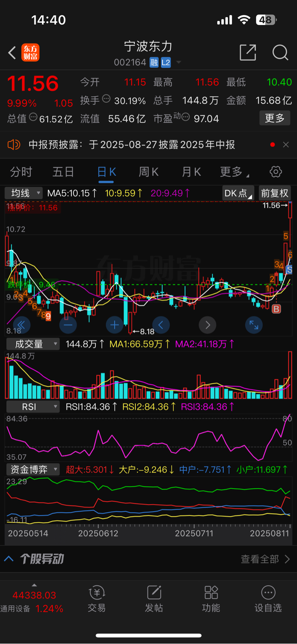Tap the announcement speaker icon
The height and width of the screenshot is (644, 297).
tap(14, 145)
